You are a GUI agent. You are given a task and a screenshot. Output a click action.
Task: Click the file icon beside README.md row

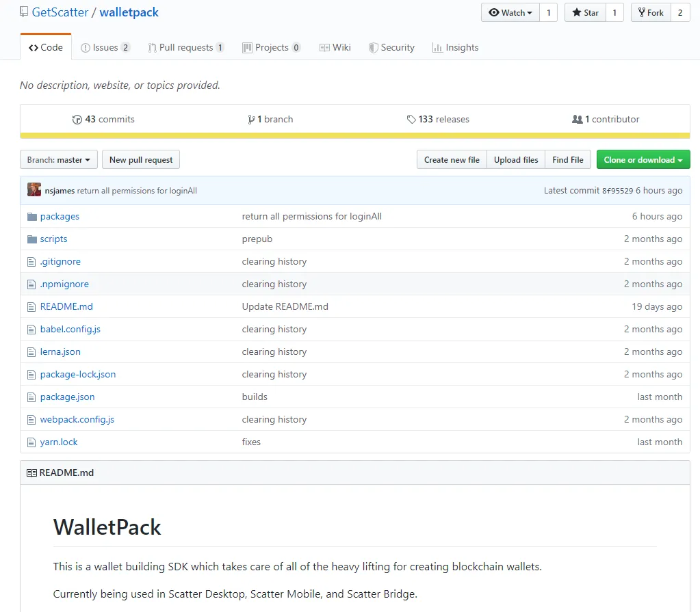(31, 307)
